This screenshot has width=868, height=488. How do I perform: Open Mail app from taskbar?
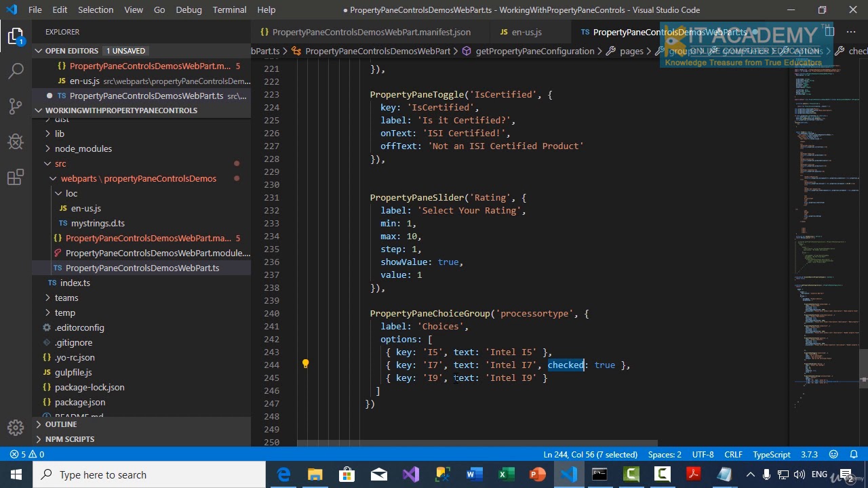click(379, 474)
